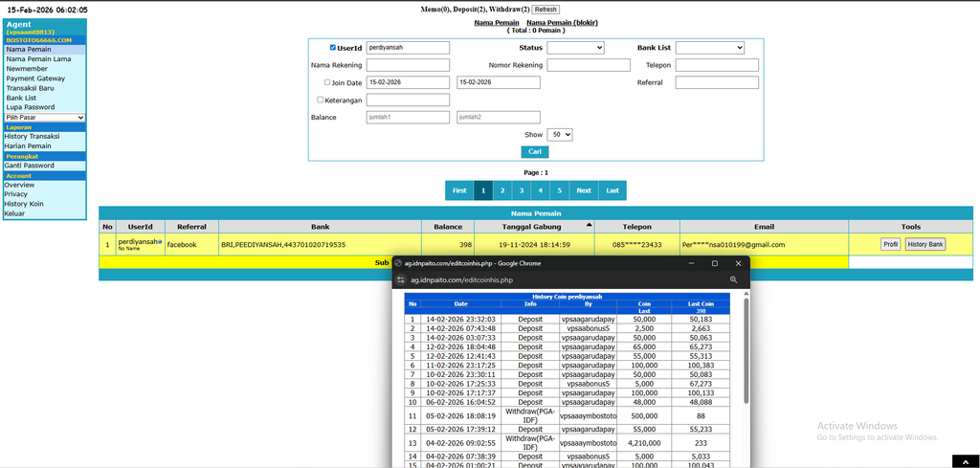Image resolution: width=980 pixels, height=468 pixels.
Task: Click the Chrome favicon in popup title bar
Action: [x=398, y=264]
